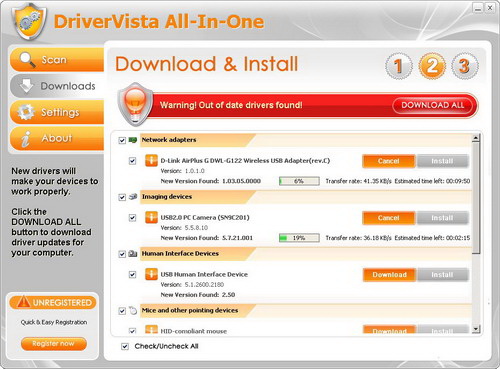
Task: Click step 2 circle indicator
Action: pyautogui.click(x=432, y=66)
